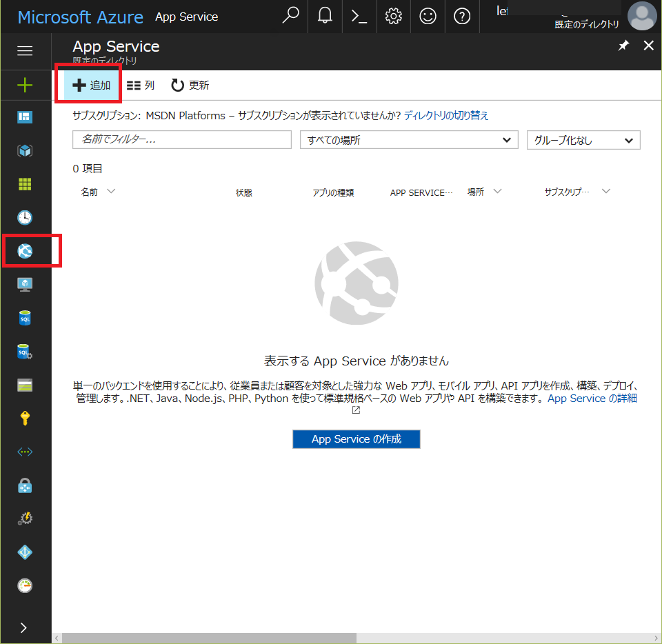
Task: Open the gauge Monitor icon
Action: tap(25, 585)
